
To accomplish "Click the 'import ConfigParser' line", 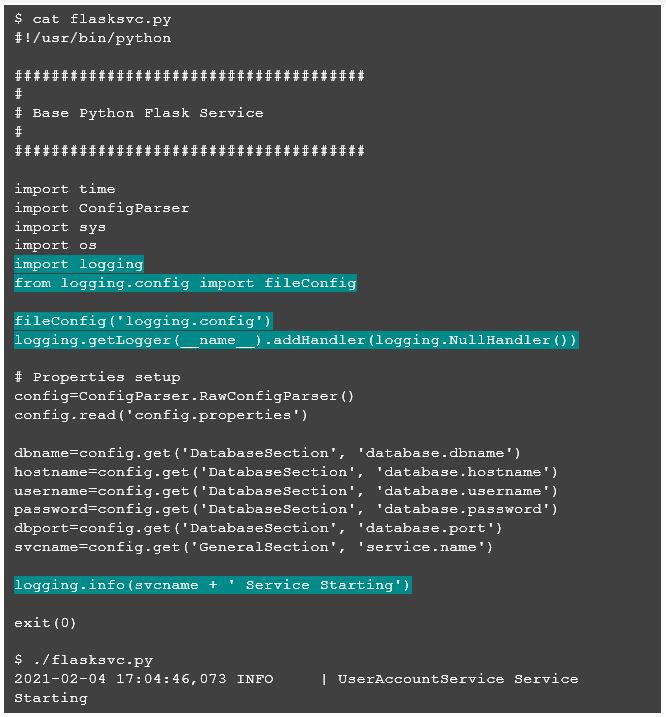I will pyautogui.click(x=102, y=208).
